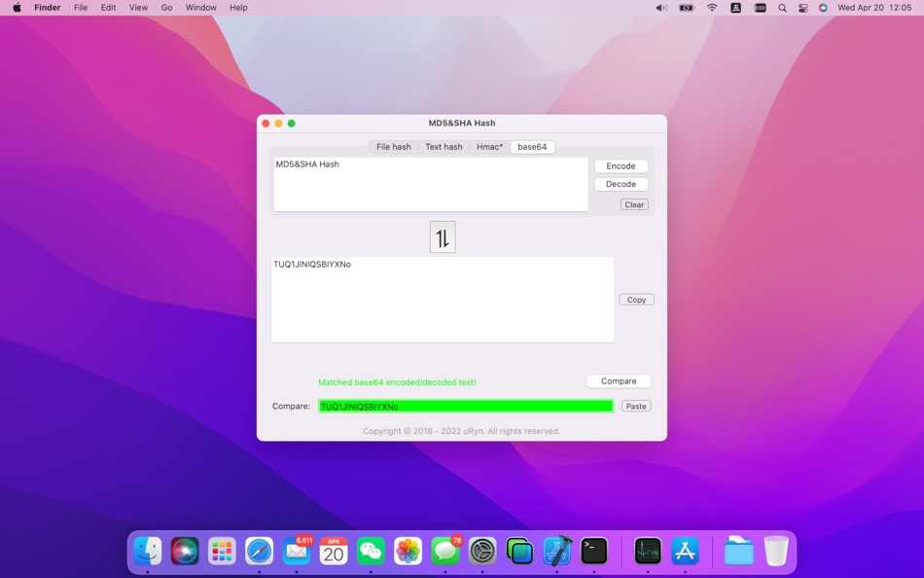Open the Go menu
Viewport: 924px width, 578px height.
166,8
